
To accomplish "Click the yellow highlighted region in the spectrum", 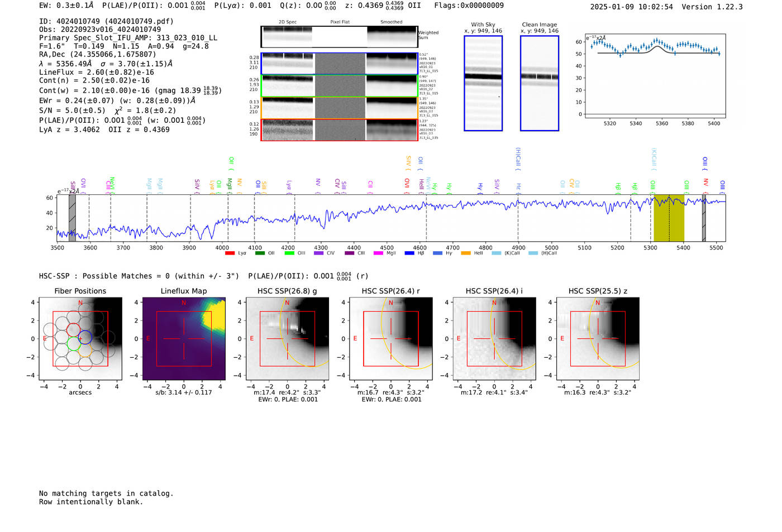I will 669,218.
